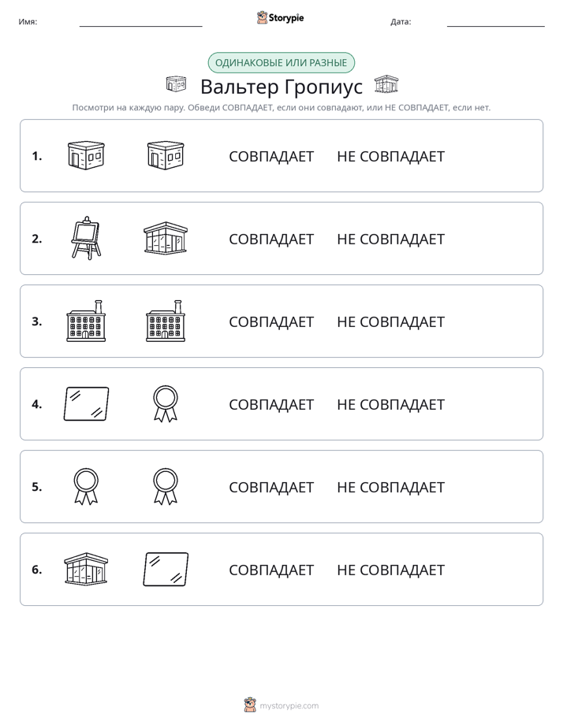Click the glass pane icon in row 4
The width and height of the screenshot is (563, 728).
pos(86,404)
